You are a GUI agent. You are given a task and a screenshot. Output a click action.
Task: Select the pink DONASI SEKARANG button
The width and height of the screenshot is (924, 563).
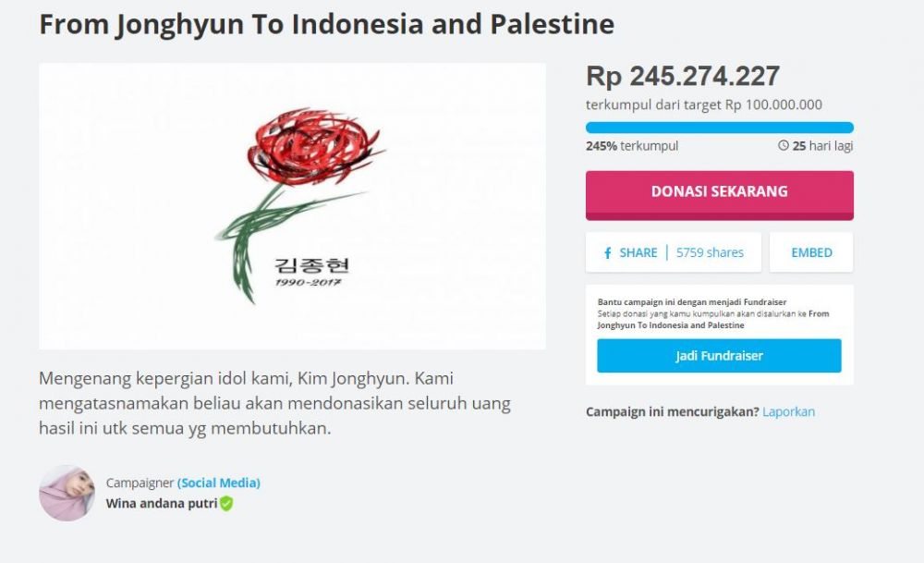(720, 193)
